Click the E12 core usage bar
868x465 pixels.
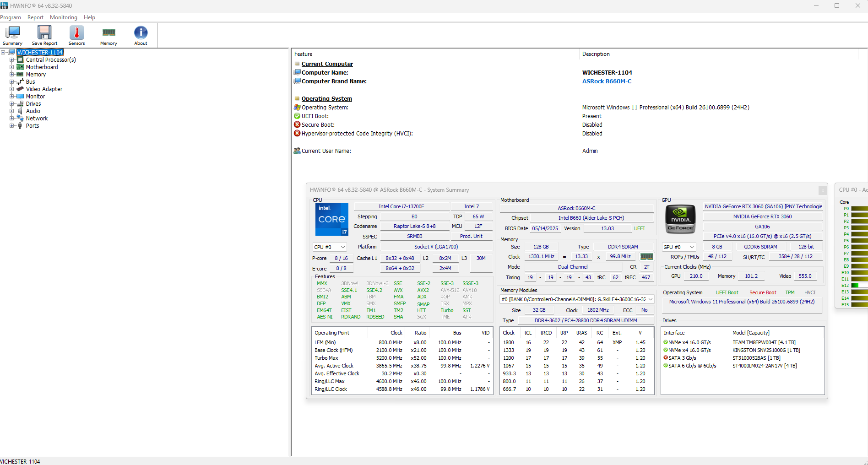(x=859, y=286)
